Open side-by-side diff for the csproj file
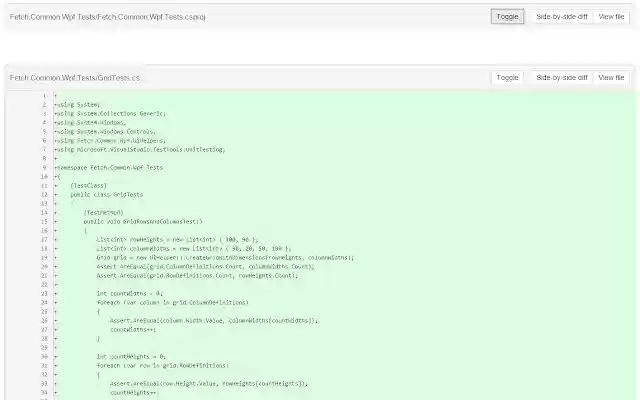 (562, 17)
